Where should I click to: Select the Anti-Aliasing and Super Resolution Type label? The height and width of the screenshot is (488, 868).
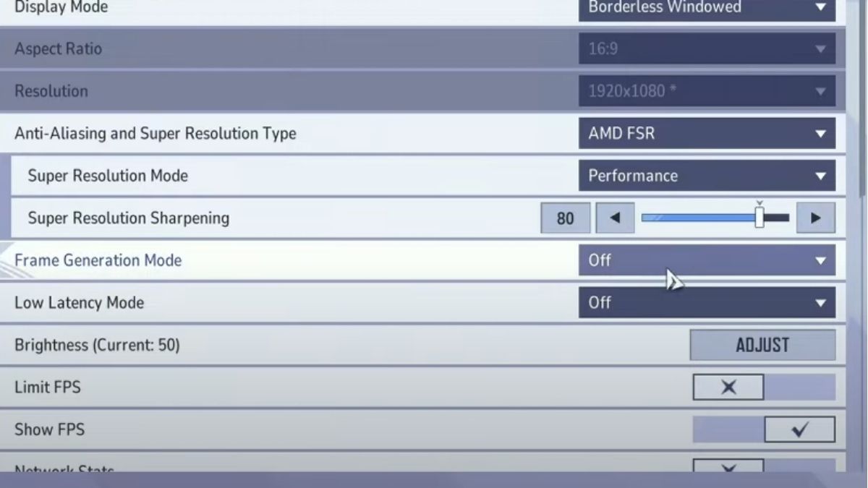pyautogui.click(x=155, y=134)
